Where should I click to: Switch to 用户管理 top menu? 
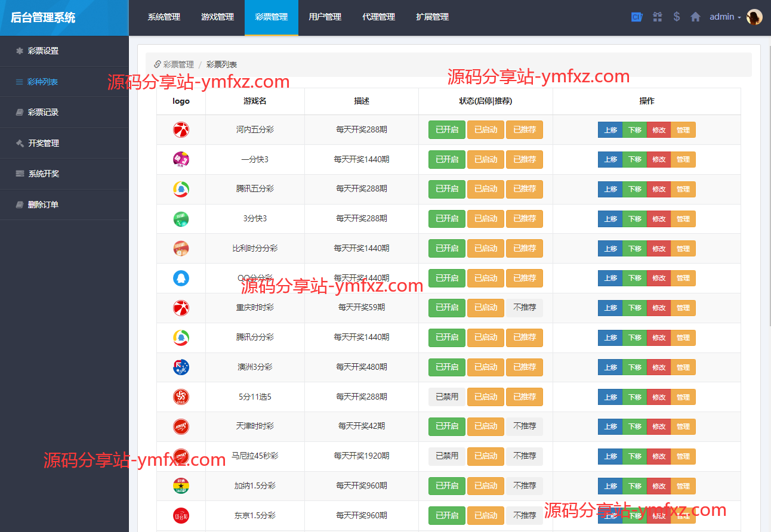[325, 17]
